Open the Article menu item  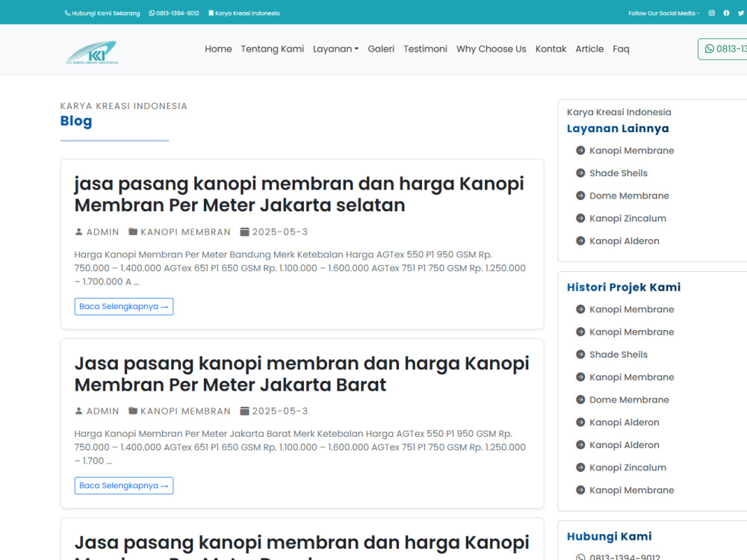click(589, 49)
